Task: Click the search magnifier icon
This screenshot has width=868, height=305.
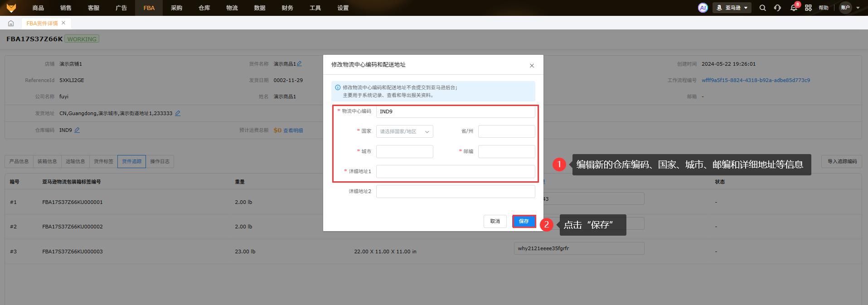Action: click(762, 8)
